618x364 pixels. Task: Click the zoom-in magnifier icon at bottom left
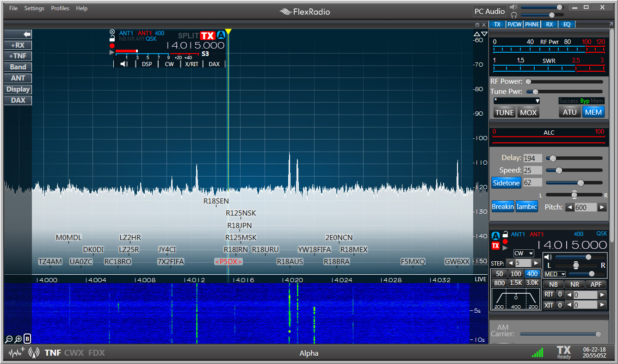(x=18, y=339)
